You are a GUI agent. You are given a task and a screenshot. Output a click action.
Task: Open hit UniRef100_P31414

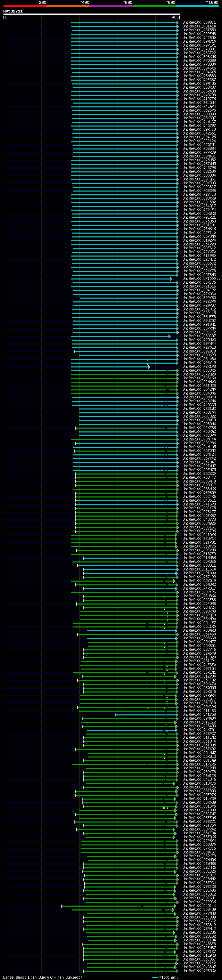click(199, 26)
